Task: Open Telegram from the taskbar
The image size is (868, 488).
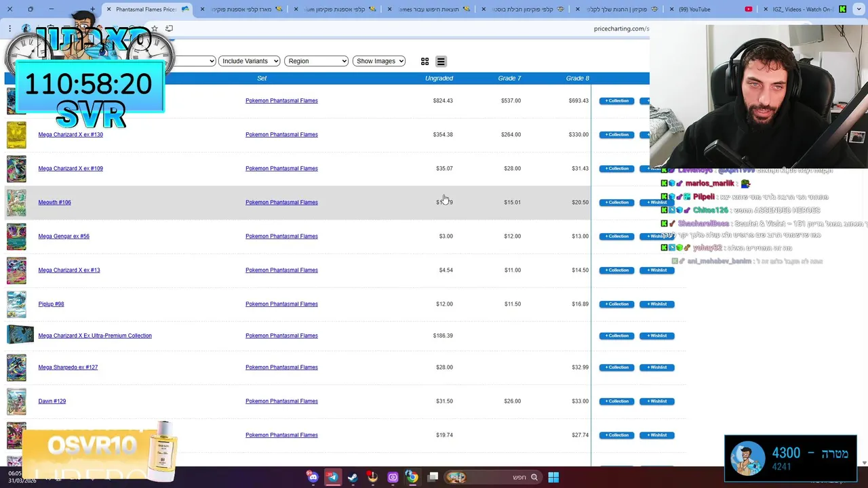Action: (x=332, y=477)
